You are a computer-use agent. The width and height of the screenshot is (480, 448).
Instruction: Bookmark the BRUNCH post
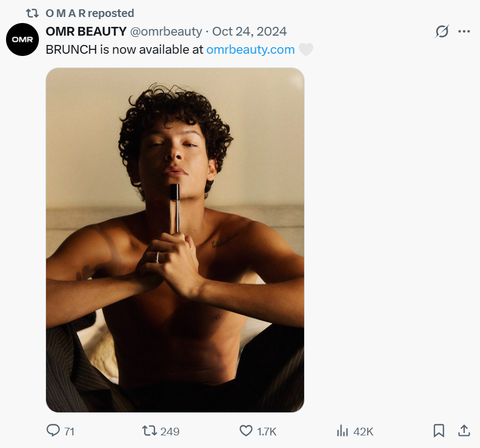click(439, 431)
